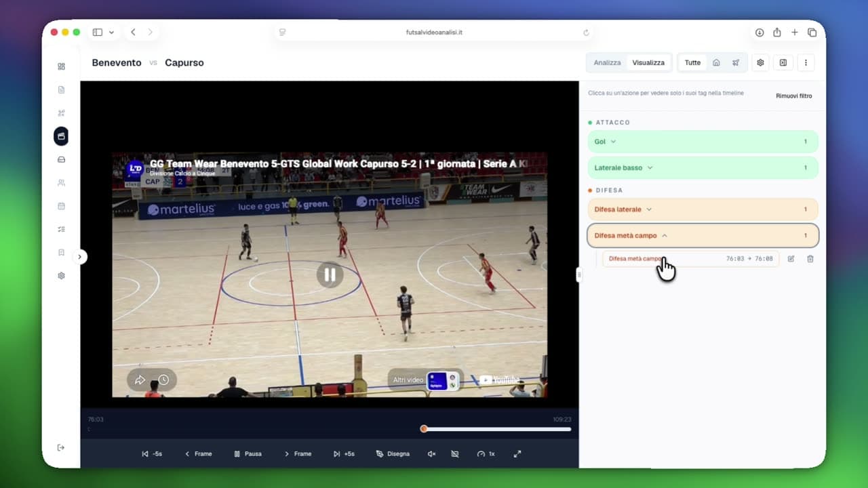Screen dimensions: 868x488
Task: Unmute the video with speaker icon
Action: coord(431,454)
